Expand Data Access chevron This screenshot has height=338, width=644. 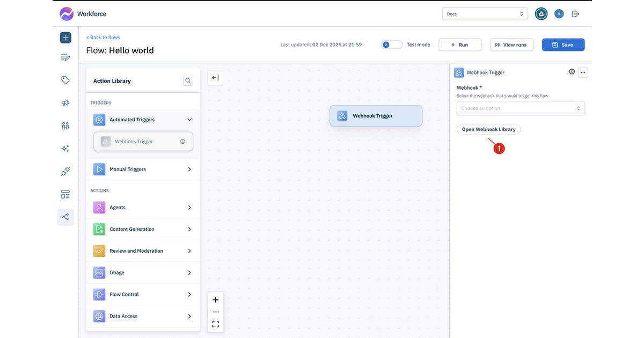189,317
